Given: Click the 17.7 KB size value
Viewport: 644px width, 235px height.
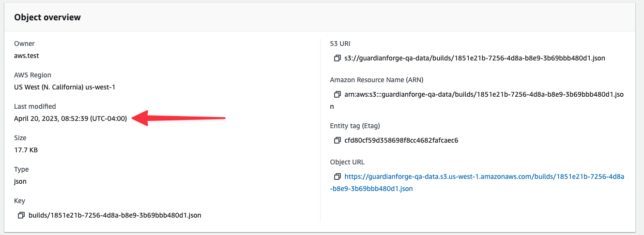Looking at the screenshot, I should (x=26, y=150).
